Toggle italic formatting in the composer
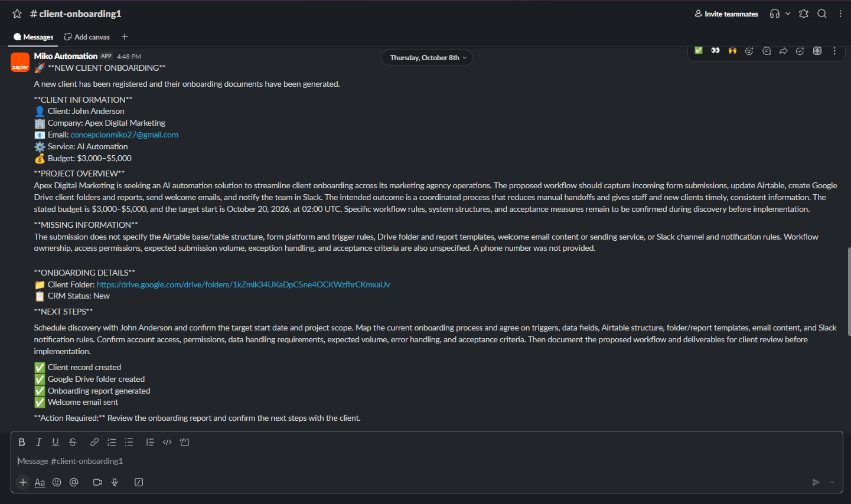The image size is (851, 504). pyautogui.click(x=39, y=442)
